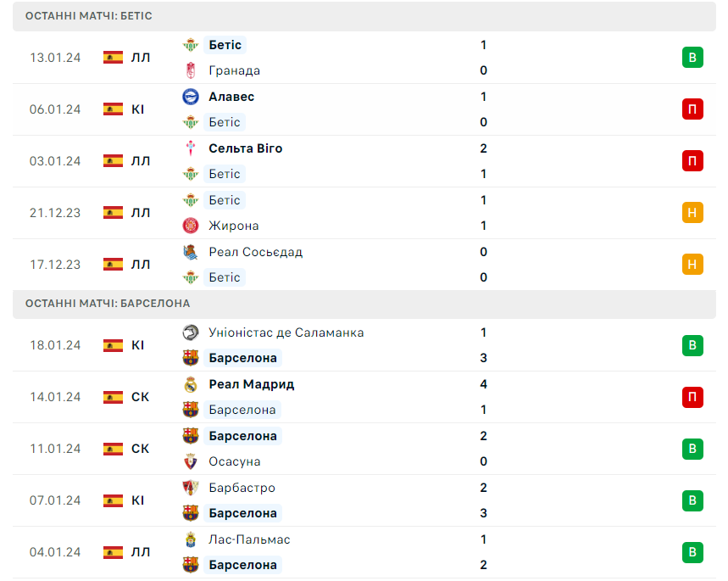728x581 pixels.
Task: Click the green В result badge for 13.01.24
Action: (692, 58)
